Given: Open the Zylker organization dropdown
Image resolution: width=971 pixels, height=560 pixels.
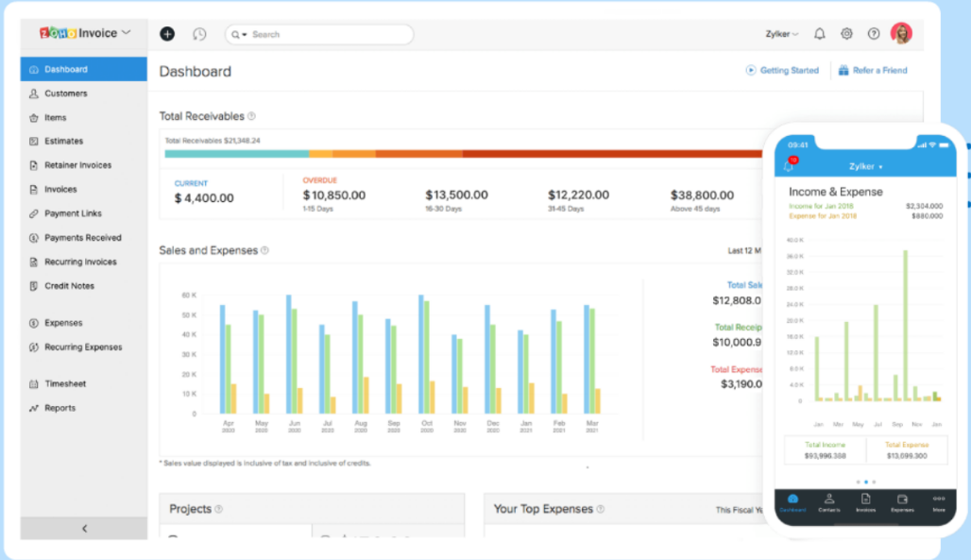Looking at the screenshot, I should [781, 33].
